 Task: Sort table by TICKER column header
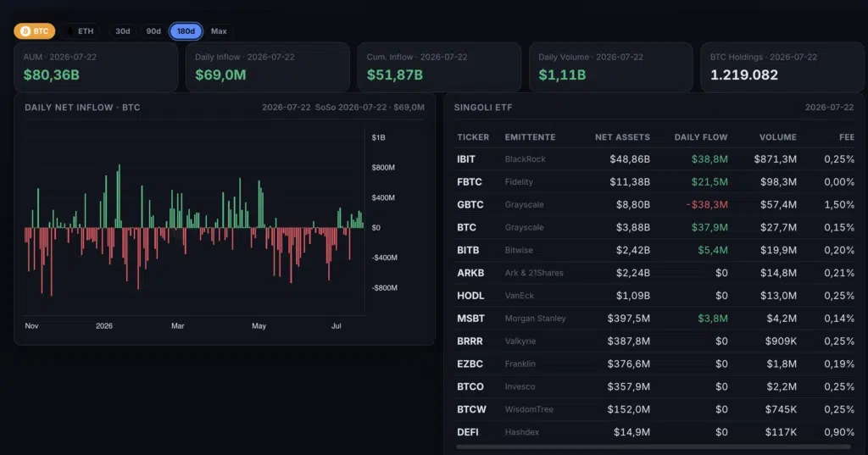click(x=473, y=137)
